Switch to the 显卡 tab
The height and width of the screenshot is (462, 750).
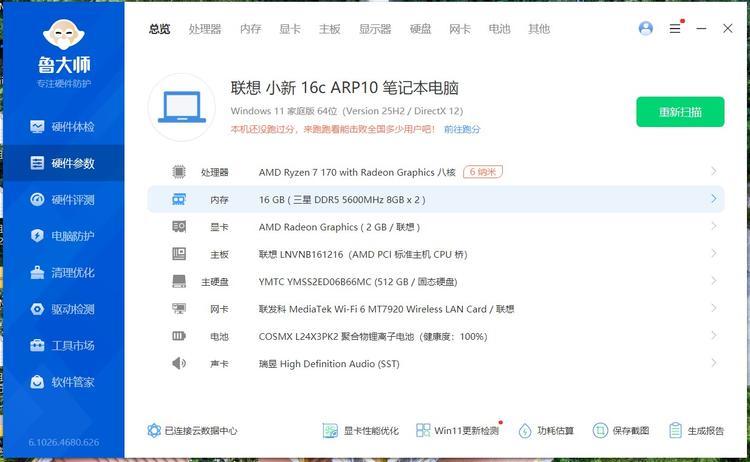[290, 29]
